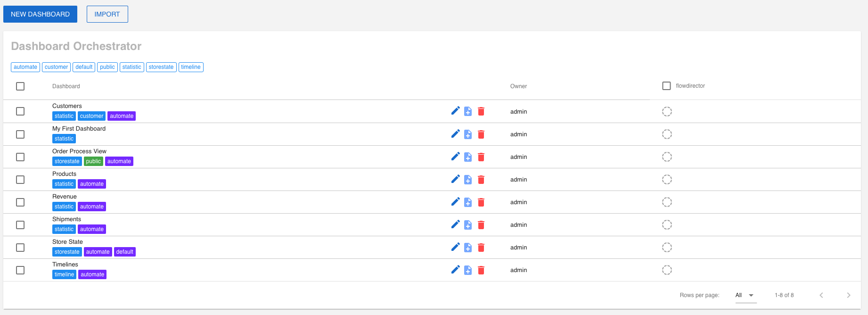Screen dimensions: 868x315
Task: Edit the Store State dashboard
Action: point(455,247)
